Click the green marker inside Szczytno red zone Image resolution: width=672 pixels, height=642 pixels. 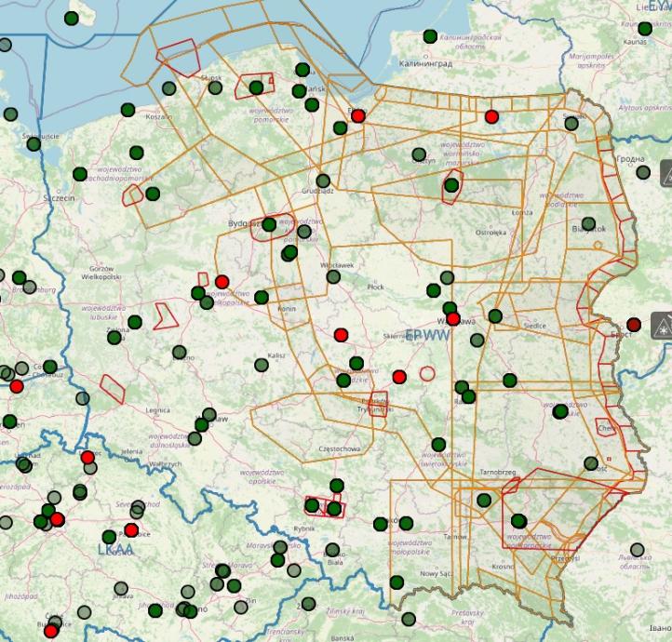click(x=451, y=185)
